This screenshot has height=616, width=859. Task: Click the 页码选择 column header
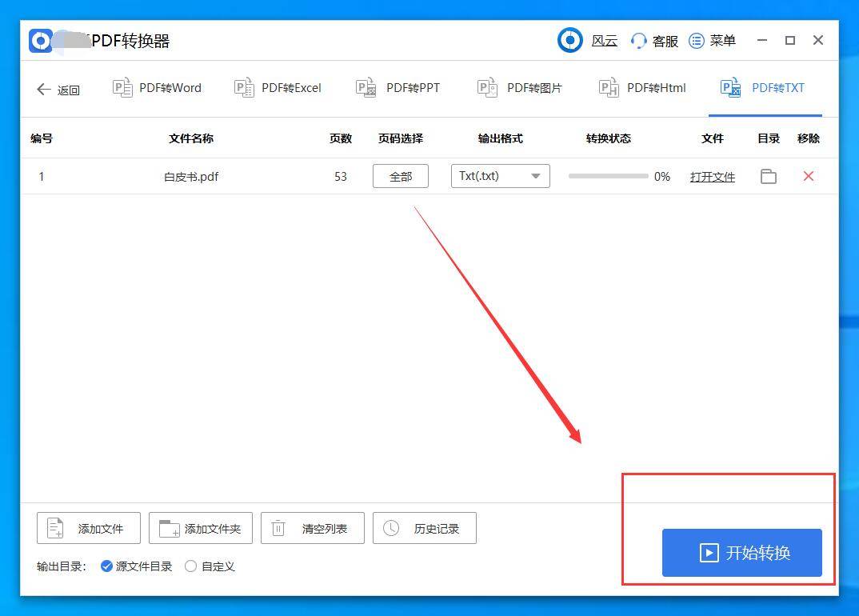point(401,138)
